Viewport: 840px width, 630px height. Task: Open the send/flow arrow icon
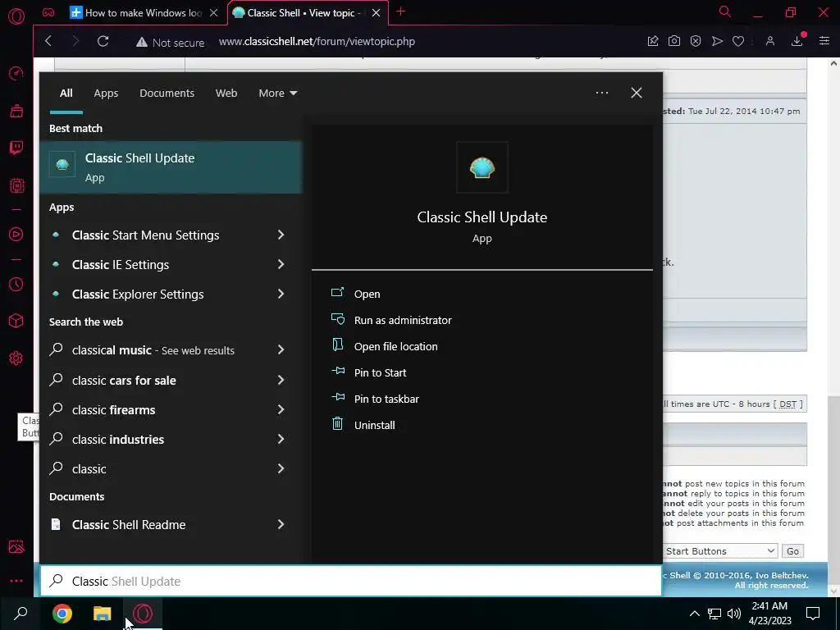[717, 41]
